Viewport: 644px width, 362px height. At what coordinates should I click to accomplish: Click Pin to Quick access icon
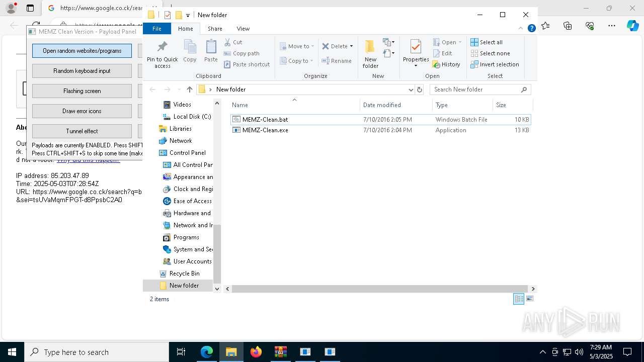click(162, 54)
